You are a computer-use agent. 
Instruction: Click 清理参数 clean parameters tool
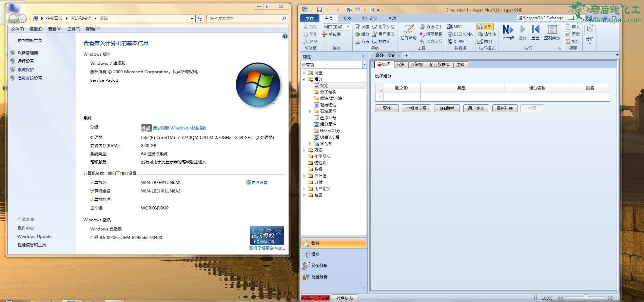pos(431,34)
